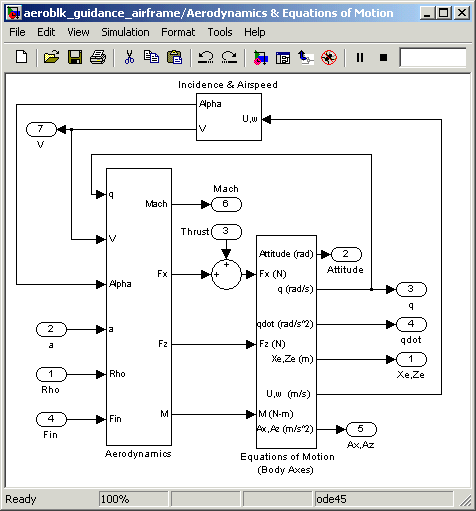The image size is (476, 511).
Task: Pause the simulation
Action: click(360, 58)
